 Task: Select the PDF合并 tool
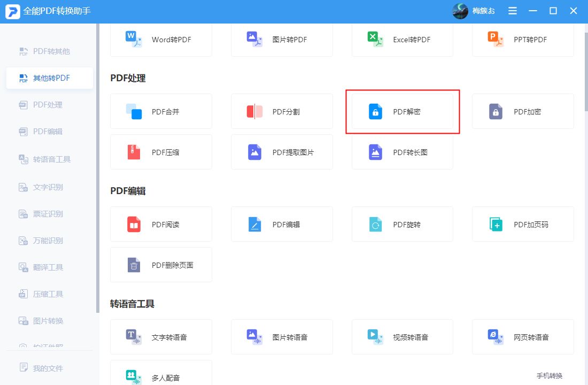coord(161,111)
